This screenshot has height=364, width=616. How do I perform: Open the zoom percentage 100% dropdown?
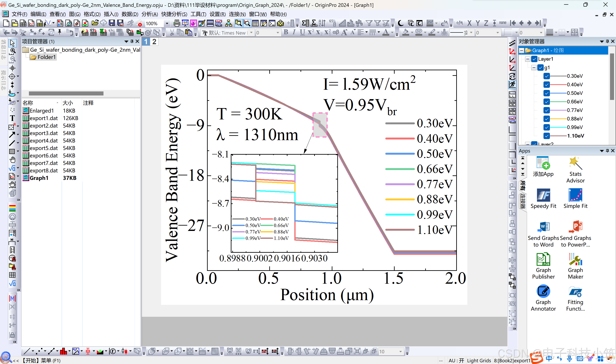(167, 23)
